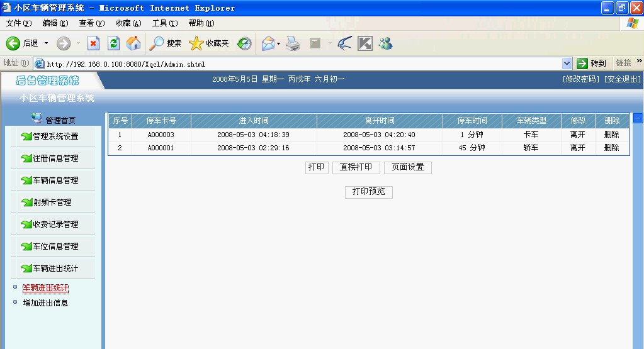Click the green arrow beside 管理系统设置
This screenshot has width=644, height=349.
pos(26,136)
